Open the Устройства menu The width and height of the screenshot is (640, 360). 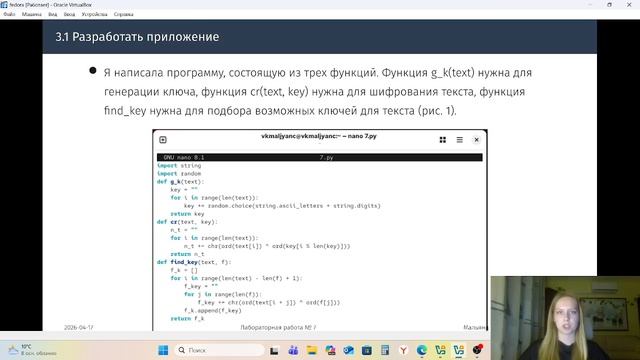(x=94, y=14)
